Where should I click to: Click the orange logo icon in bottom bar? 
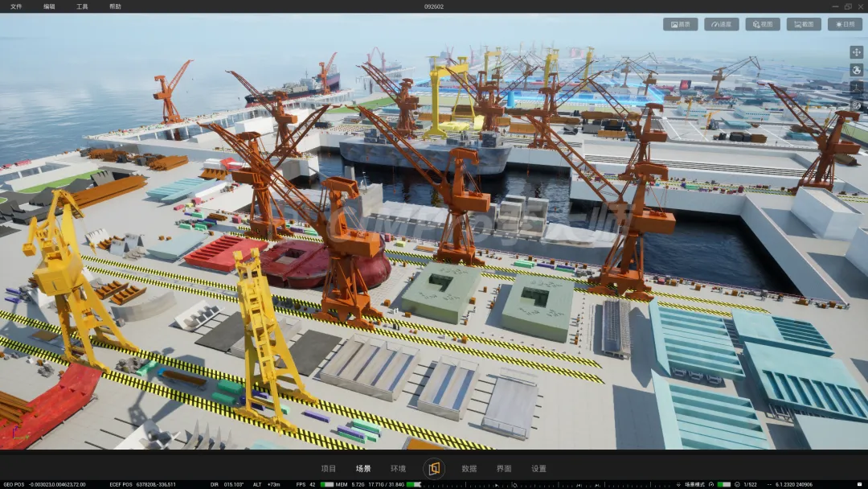tap(434, 469)
